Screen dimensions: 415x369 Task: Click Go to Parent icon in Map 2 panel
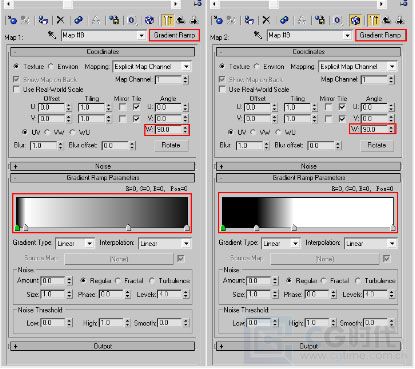(387, 21)
